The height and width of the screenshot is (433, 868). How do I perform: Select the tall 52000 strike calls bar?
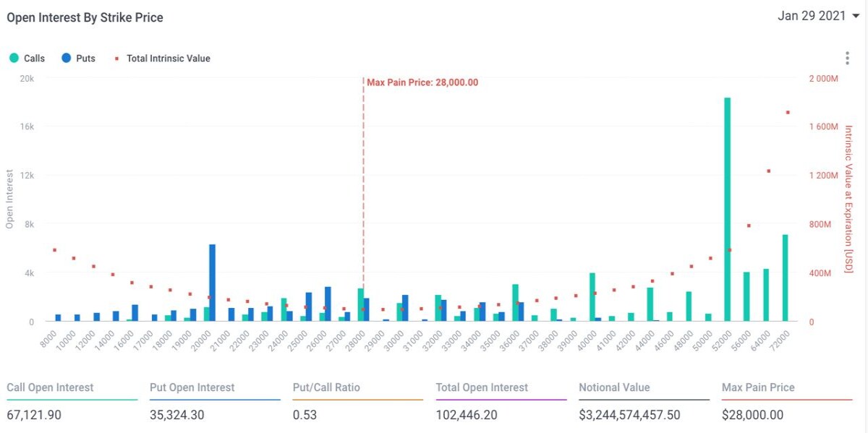[x=727, y=210]
